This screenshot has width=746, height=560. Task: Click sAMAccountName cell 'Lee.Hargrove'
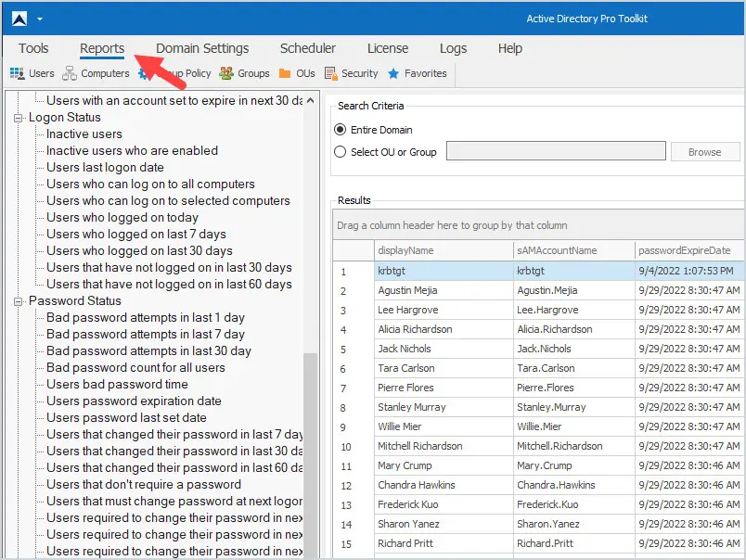click(x=574, y=310)
